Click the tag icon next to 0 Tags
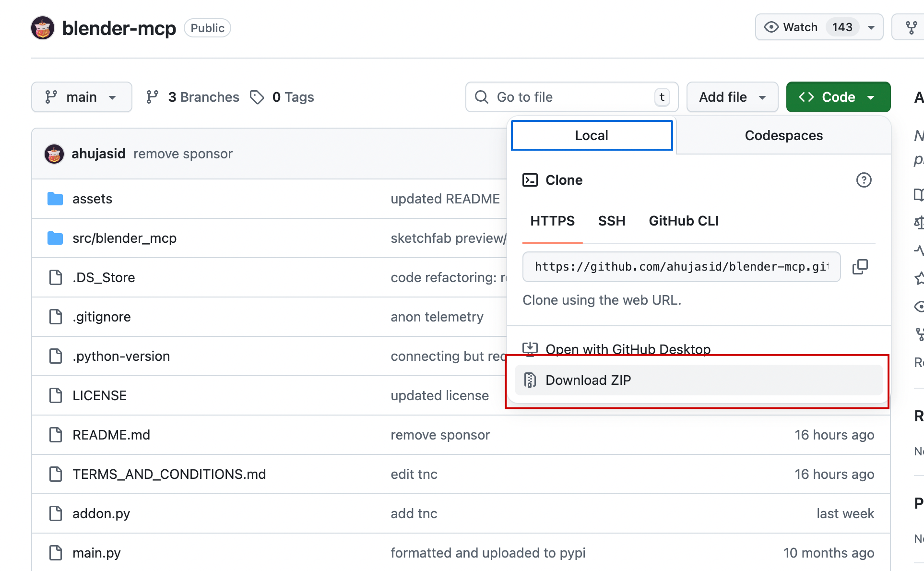This screenshot has width=924, height=571. 257,97
